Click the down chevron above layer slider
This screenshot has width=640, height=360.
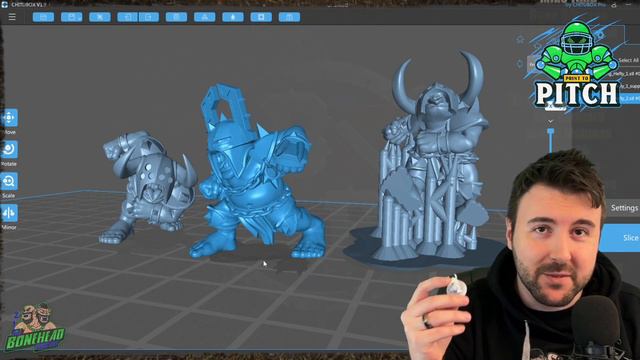[551, 121]
